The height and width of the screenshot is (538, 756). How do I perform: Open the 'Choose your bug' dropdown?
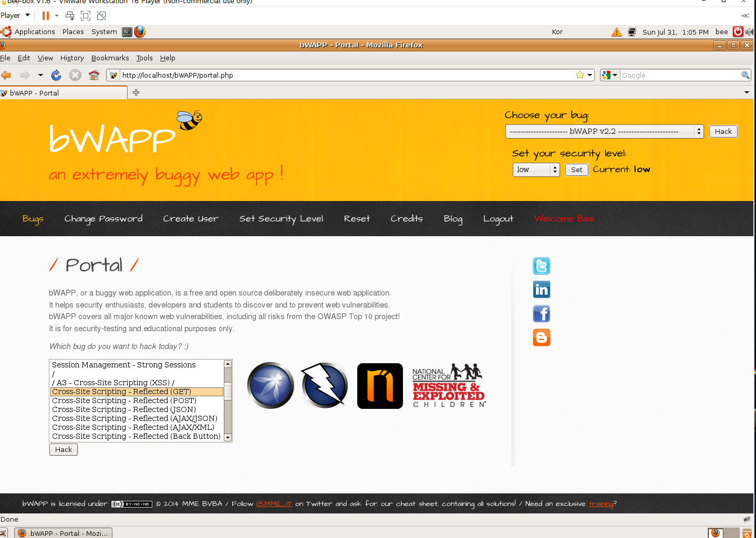604,131
